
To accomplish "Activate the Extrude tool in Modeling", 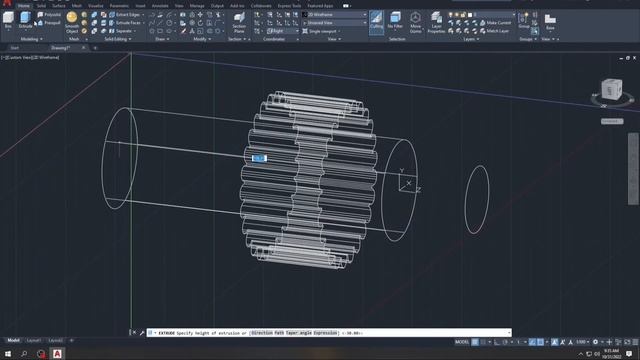I will pyautogui.click(x=25, y=20).
